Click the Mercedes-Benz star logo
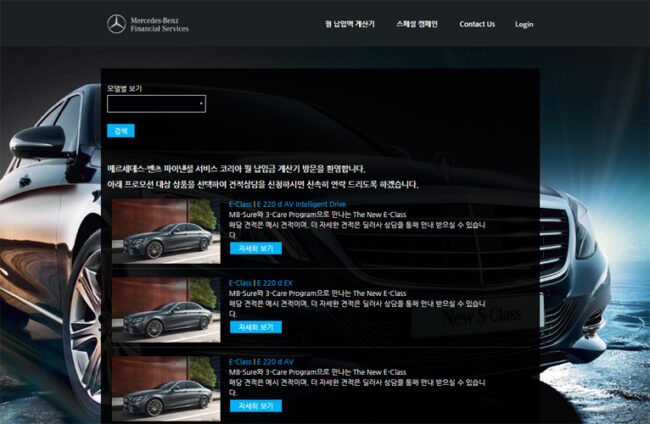Viewport: 650px width, 424px height. click(x=117, y=23)
